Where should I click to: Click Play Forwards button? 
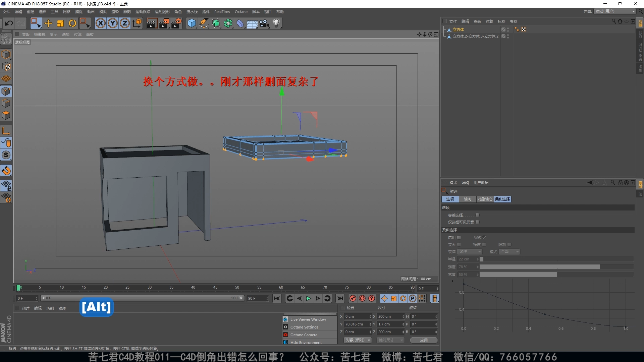pos(308,298)
